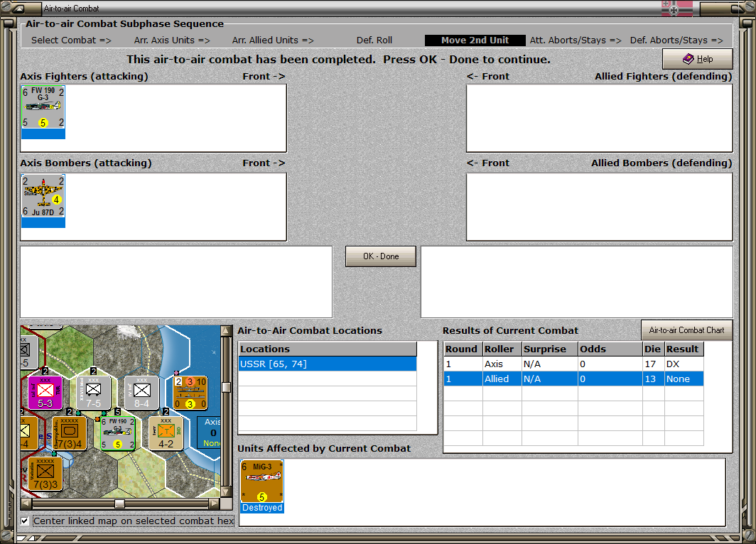756x544 pixels.
Task: Select the Allied roller row in results
Action: click(x=573, y=379)
